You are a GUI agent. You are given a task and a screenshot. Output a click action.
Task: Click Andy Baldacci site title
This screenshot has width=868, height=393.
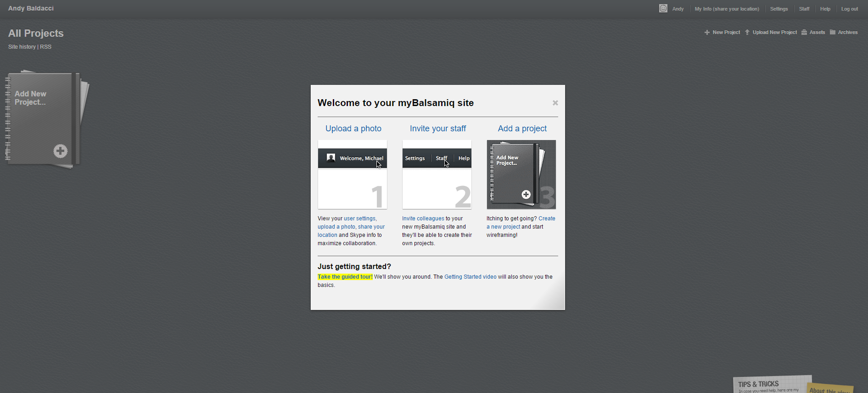31,8
